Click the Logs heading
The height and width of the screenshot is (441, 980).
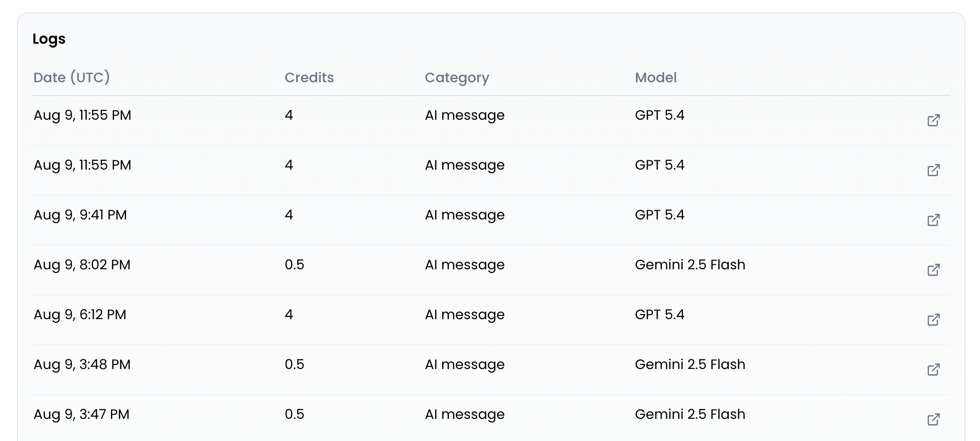click(49, 39)
